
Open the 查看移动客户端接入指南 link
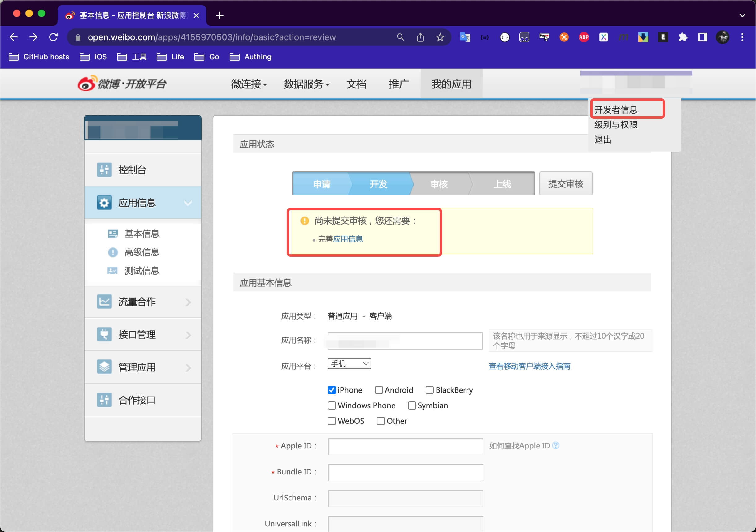click(529, 366)
